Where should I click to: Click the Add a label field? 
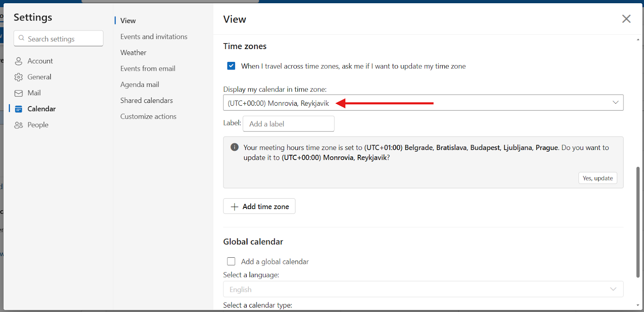[288, 124]
